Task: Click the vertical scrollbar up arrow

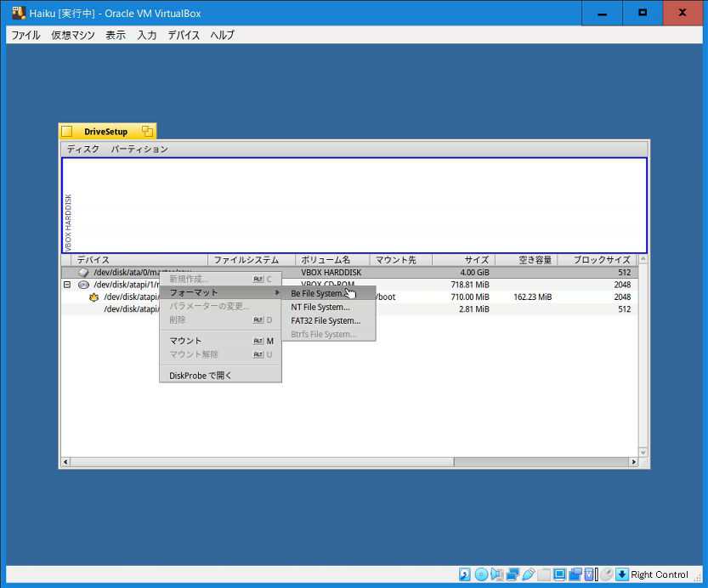Action: (x=643, y=259)
